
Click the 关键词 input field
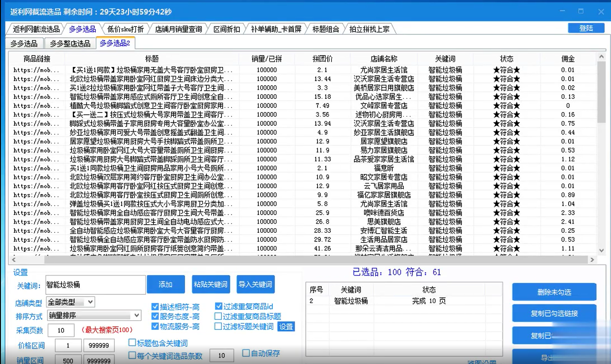coord(95,285)
